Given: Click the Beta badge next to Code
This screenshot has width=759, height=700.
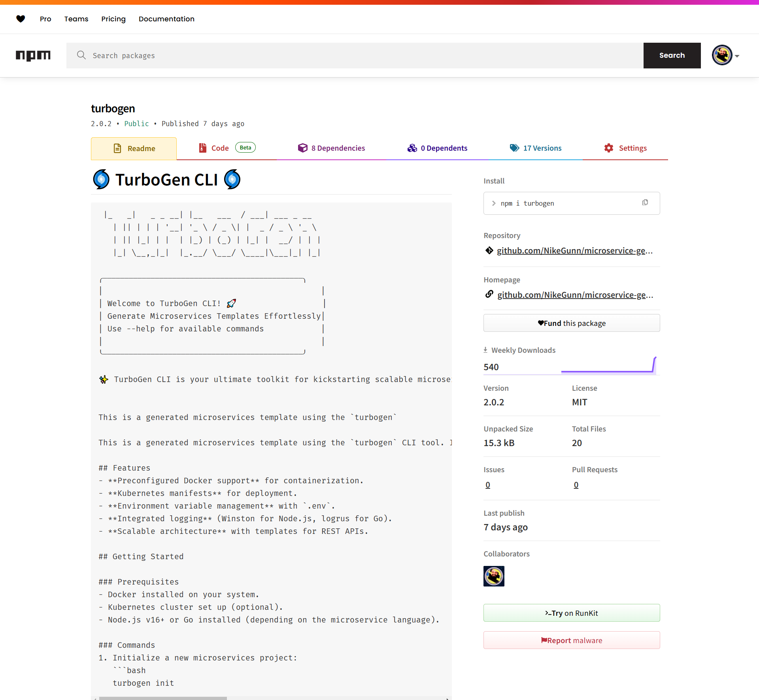Looking at the screenshot, I should coord(245,148).
